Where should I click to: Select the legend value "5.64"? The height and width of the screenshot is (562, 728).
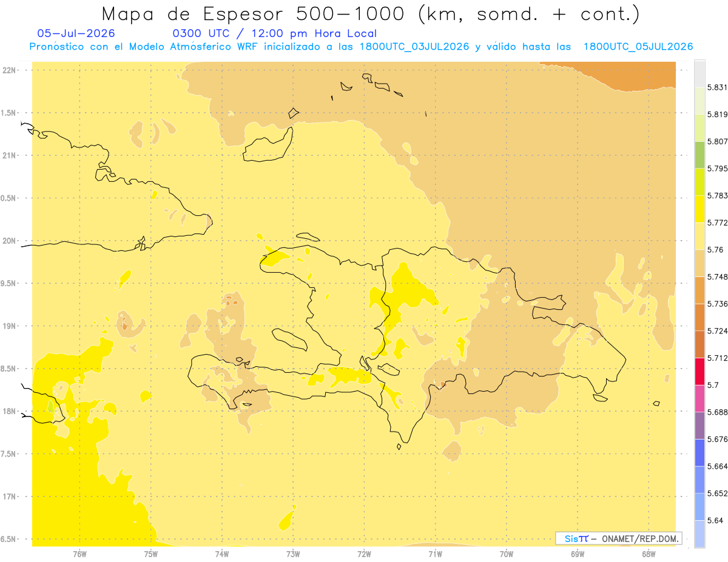pos(715,521)
